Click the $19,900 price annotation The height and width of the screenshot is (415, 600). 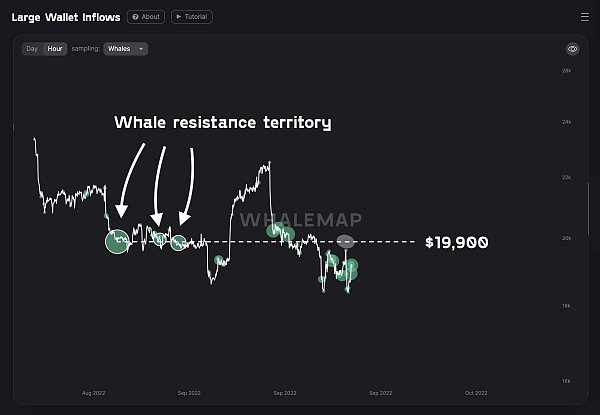[x=457, y=242]
